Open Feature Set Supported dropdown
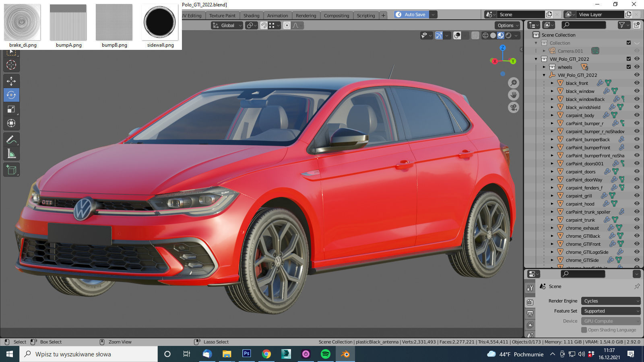Image resolution: width=644 pixels, height=362 pixels. pyautogui.click(x=611, y=311)
